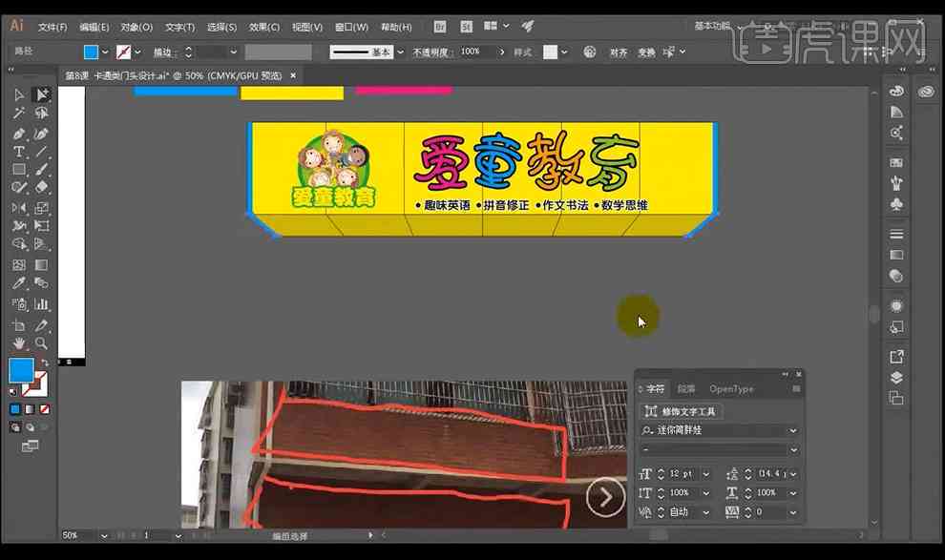Open the 对象(O) menu

pos(136,27)
